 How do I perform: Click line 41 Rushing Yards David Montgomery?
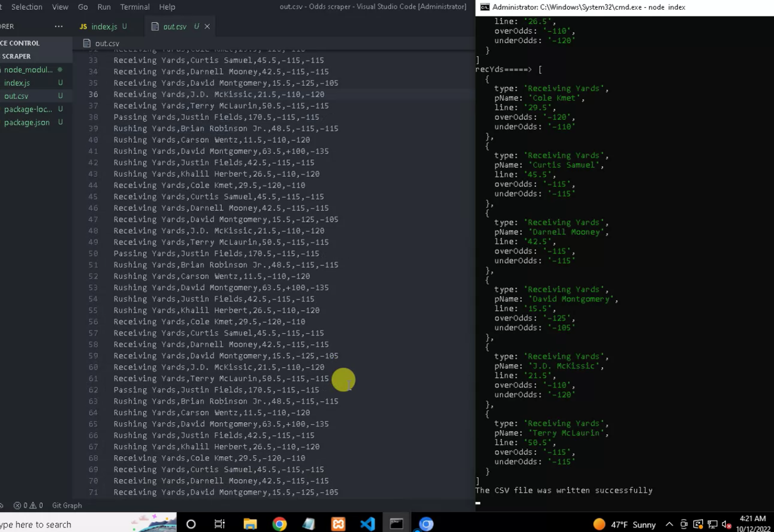click(221, 151)
